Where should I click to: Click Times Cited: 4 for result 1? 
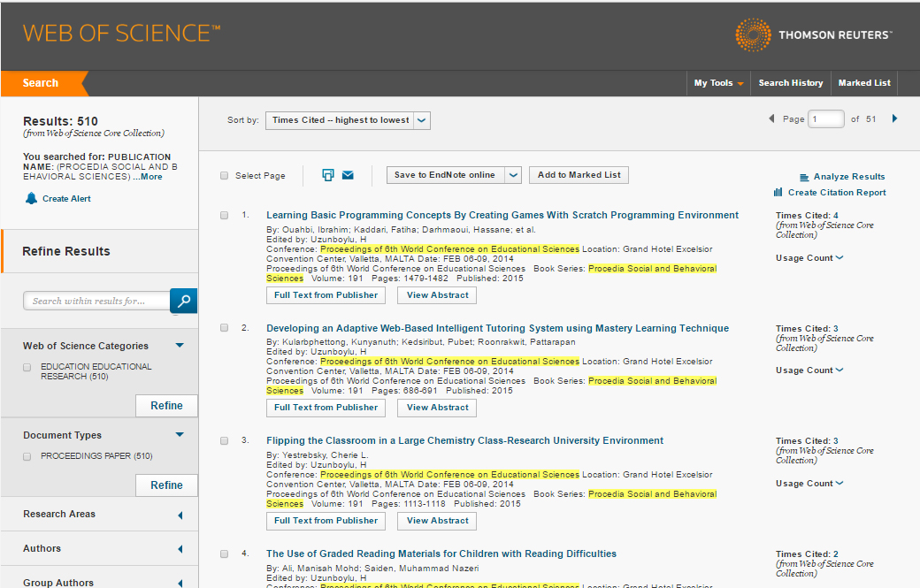[x=807, y=216]
